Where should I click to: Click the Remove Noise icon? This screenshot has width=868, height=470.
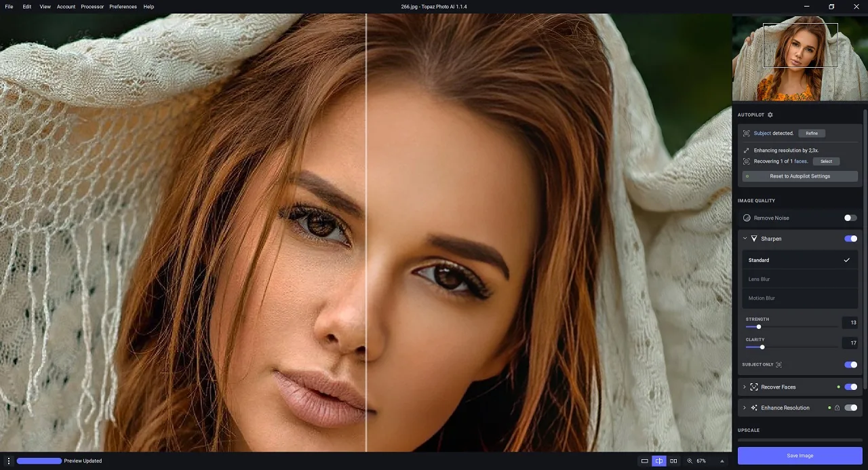click(747, 218)
